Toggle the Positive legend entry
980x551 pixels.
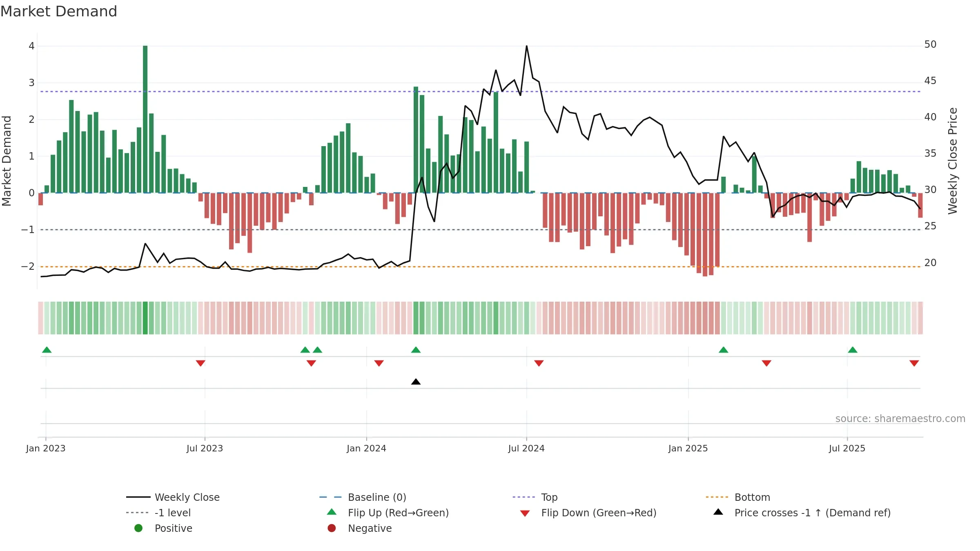[163, 528]
